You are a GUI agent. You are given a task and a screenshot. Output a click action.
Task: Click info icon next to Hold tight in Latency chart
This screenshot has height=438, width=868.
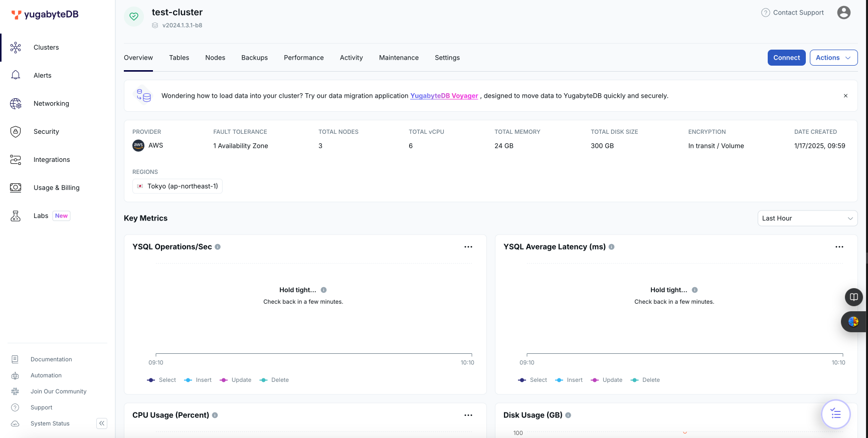695,290
